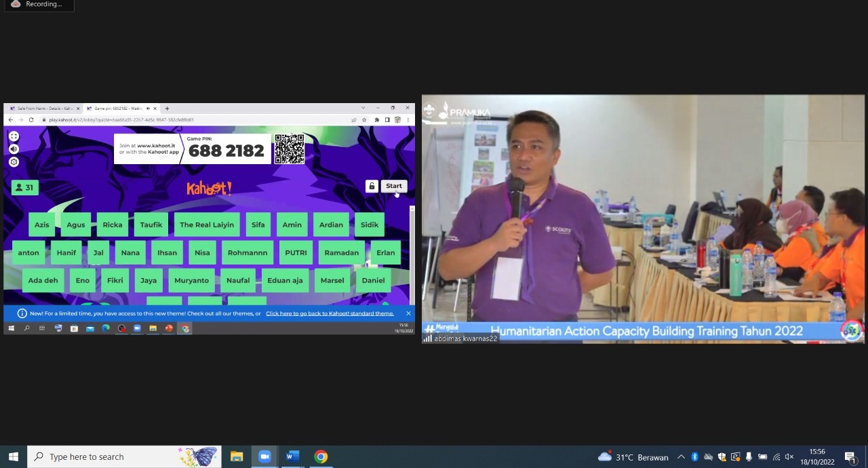Select player nickname Jal
The image size is (868, 468).
(x=98, y=252)
